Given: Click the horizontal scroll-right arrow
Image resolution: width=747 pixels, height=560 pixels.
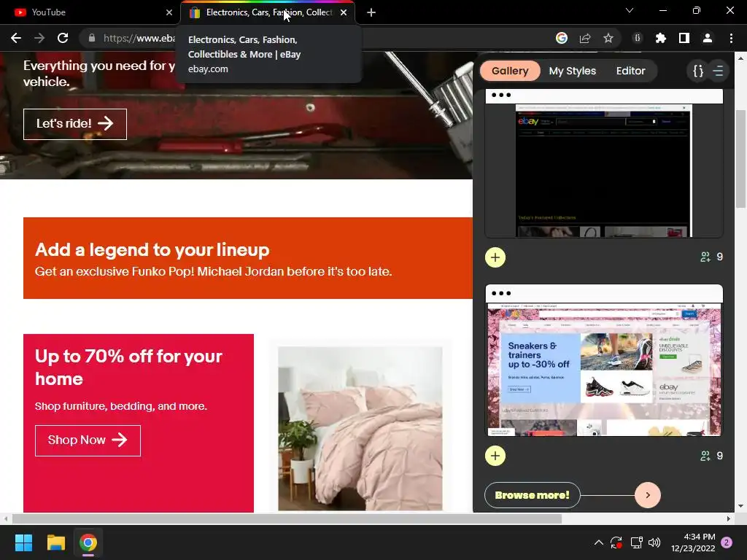Looking at the screenshot, I should click(x=729, y=518).
